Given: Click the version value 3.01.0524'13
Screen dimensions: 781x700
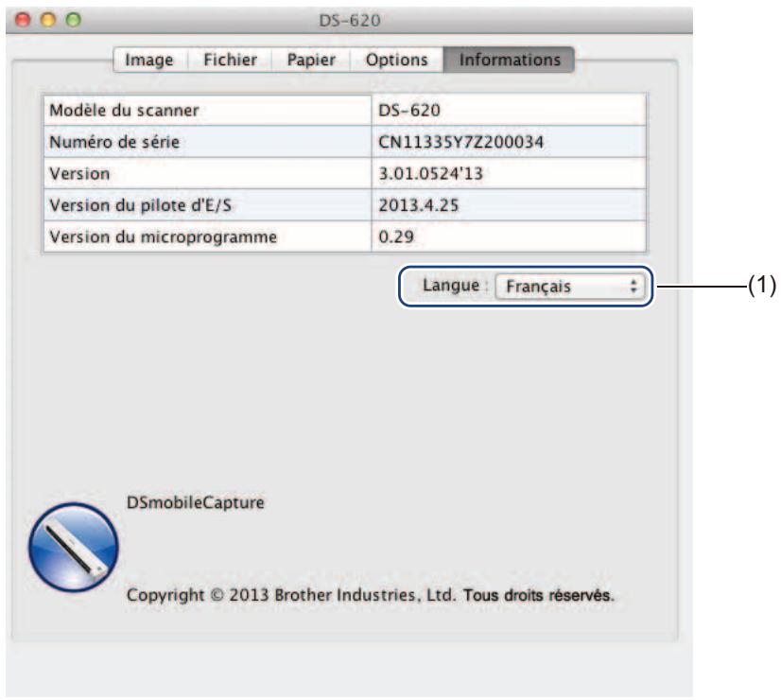Looking at the screenshot, I should click(431, 174).
